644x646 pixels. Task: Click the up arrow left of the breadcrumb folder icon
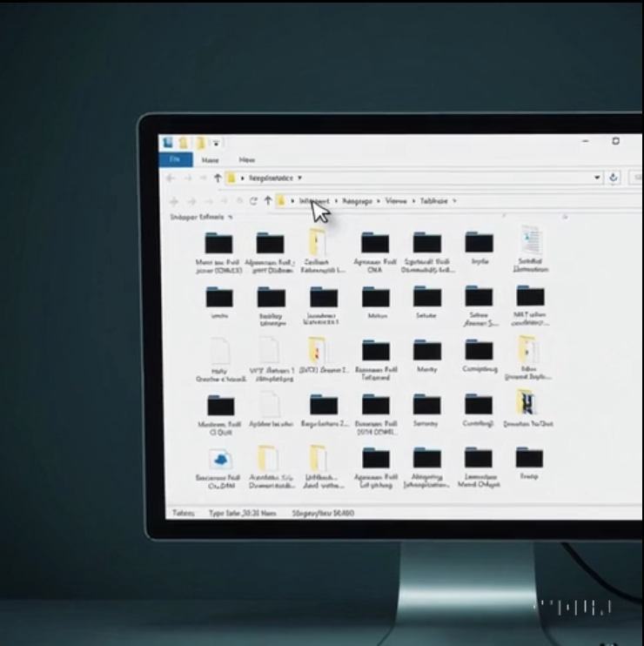pos(268,200)
